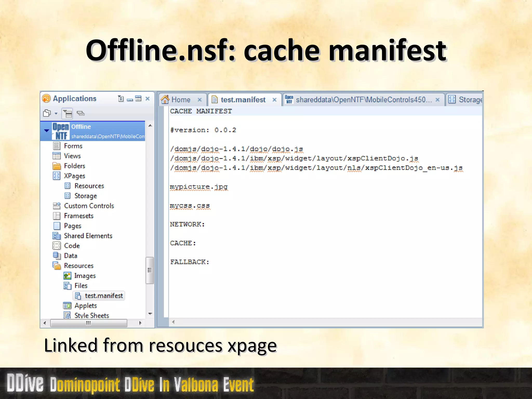
Task: Collapse the Offline application node
Action: tap(46, 130)
